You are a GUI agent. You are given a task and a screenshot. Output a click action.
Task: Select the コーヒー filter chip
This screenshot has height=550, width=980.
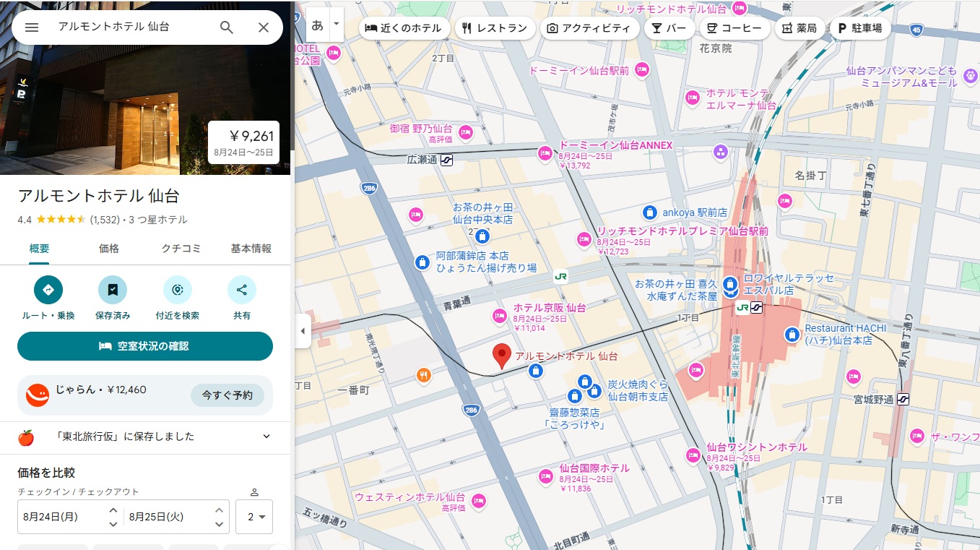point(734,28)
